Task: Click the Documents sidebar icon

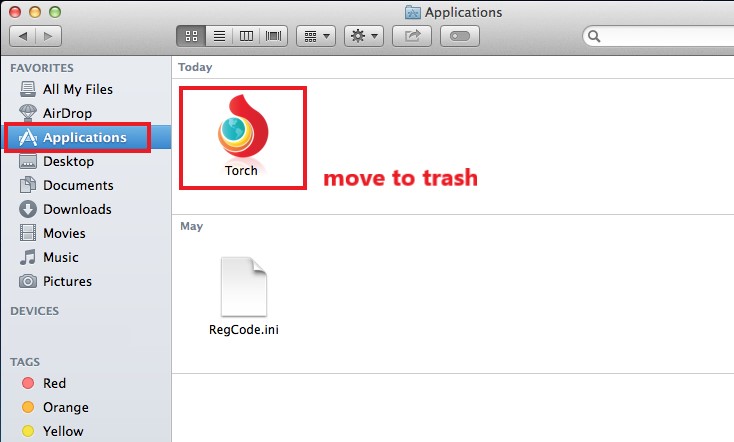Action: coord(28,185)
